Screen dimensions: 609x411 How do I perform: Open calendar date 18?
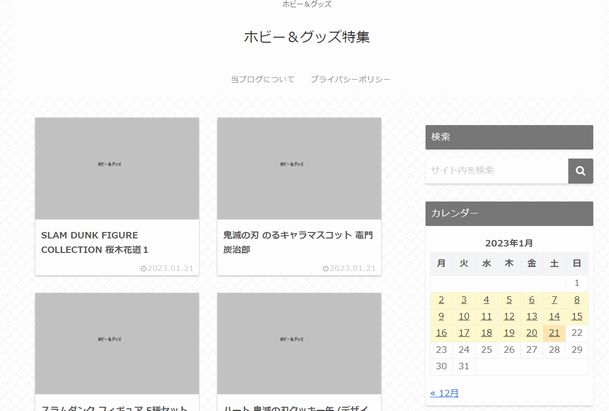coord(486,333)
